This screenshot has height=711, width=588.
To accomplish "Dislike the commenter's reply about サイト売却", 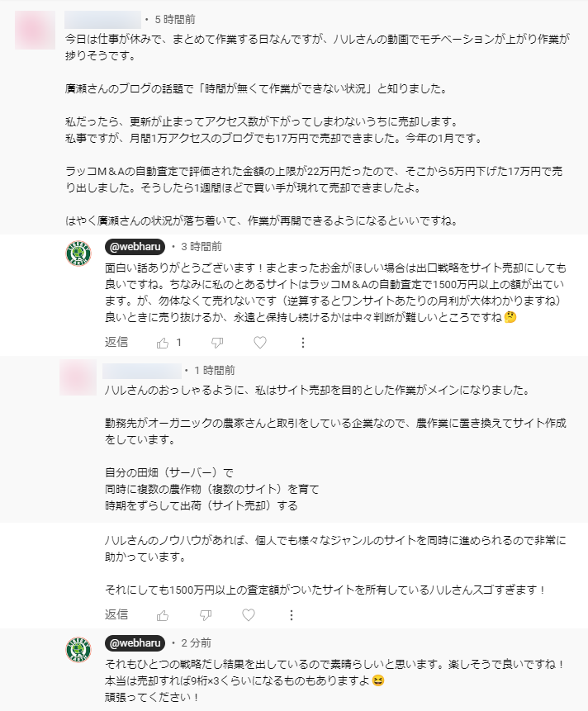I will tap(206, 615).
